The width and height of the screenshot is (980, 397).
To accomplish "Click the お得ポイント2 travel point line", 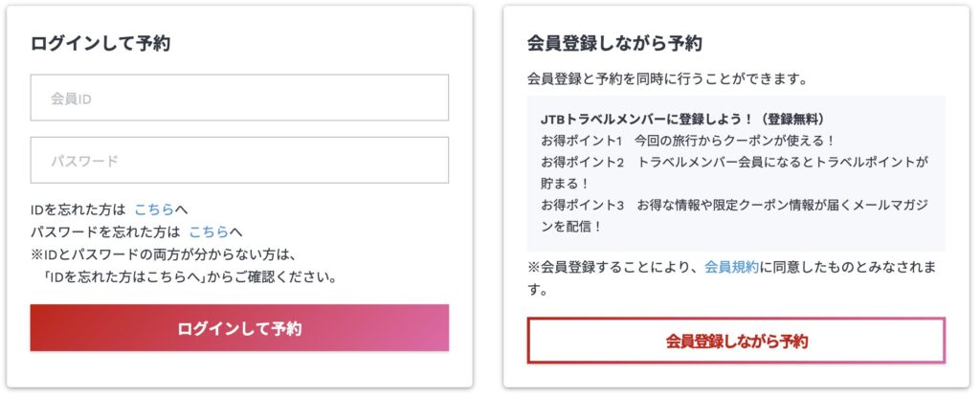I will [x=734, y=162].
